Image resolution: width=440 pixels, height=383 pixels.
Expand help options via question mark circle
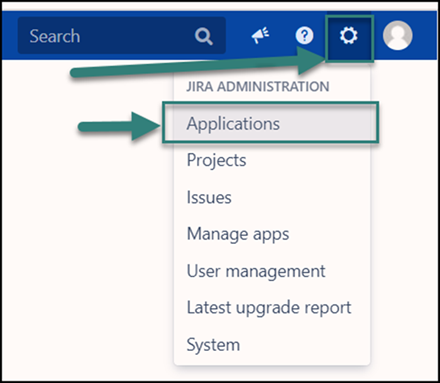click(x=304, y=35)
